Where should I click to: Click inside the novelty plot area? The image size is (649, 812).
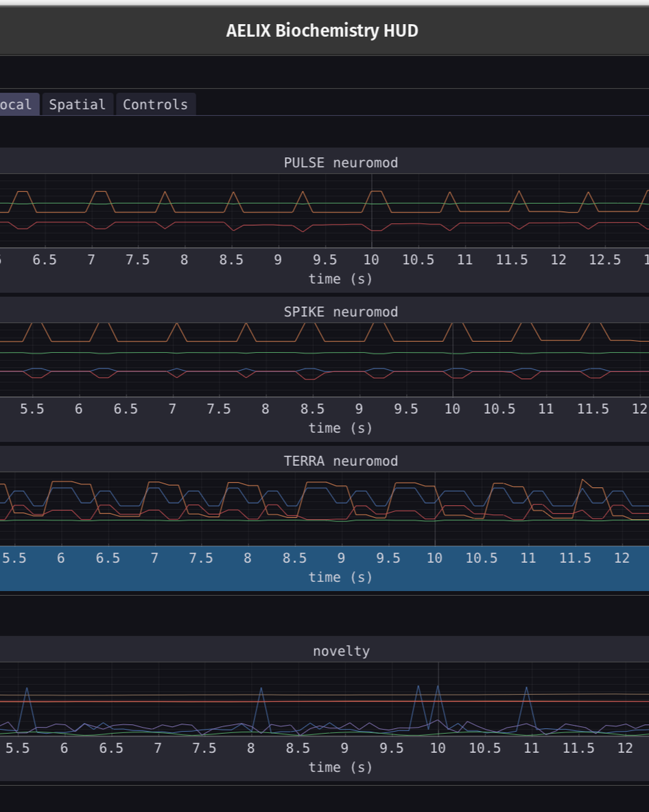324,699
